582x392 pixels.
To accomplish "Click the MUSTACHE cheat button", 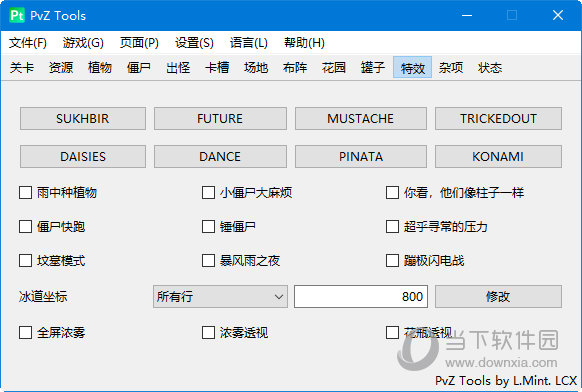I will coord(361,118).
